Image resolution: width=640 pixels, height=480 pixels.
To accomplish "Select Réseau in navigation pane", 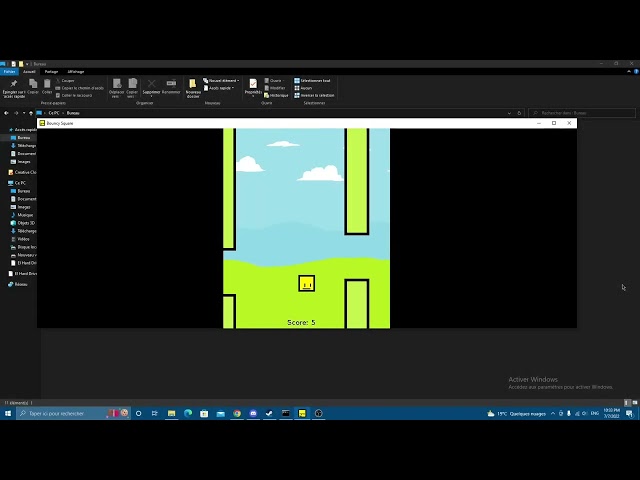I will [18, 284].
